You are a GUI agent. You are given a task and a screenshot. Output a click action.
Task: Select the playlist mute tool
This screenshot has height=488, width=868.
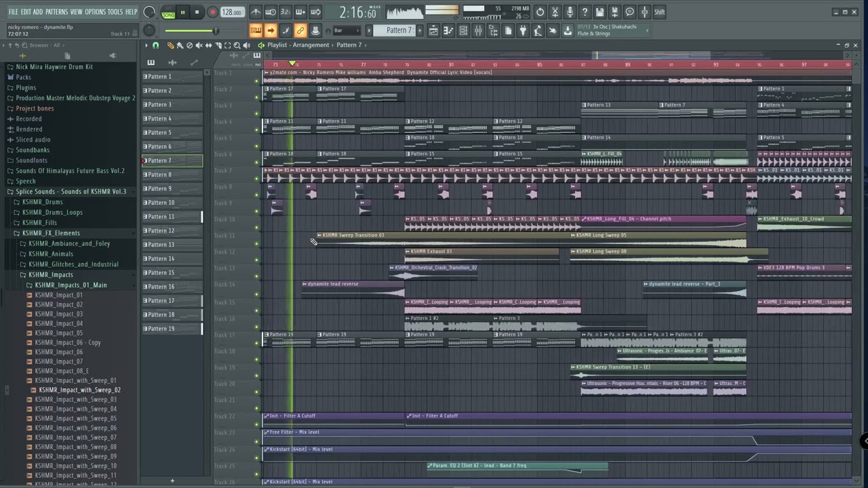[x=199, y=45]
